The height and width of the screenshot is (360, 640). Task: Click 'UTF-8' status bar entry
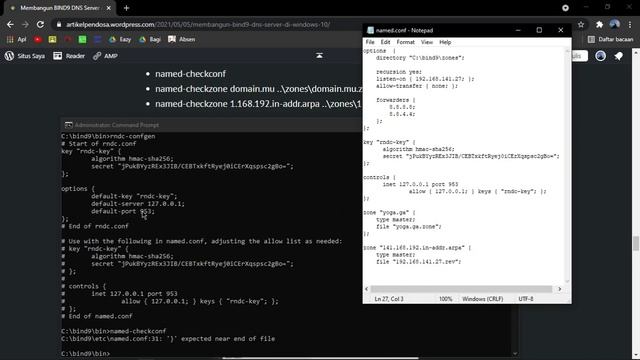click(526, 299)
